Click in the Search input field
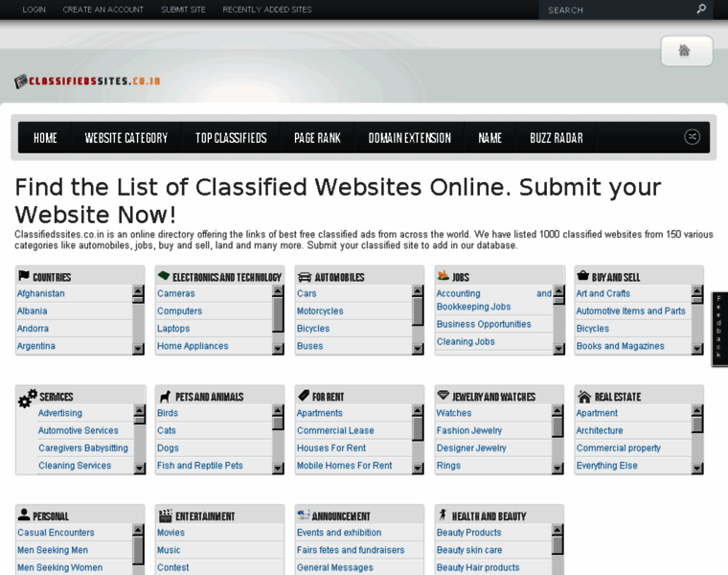The image size is (728, 575). pyautogui.click(x=618, y=10)
